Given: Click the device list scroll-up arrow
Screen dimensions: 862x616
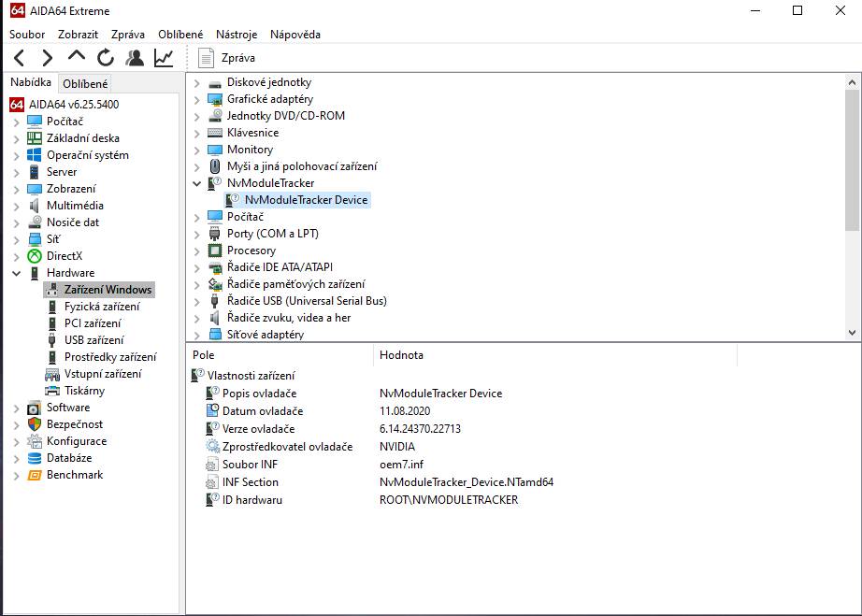Looking at the screenshot, I should click(852, 82).
